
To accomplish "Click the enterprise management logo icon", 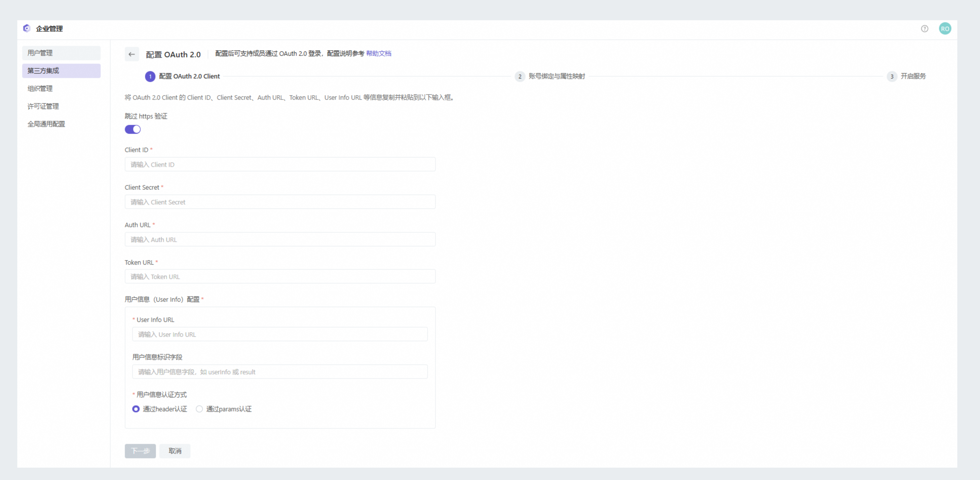I will pos(27,28).
